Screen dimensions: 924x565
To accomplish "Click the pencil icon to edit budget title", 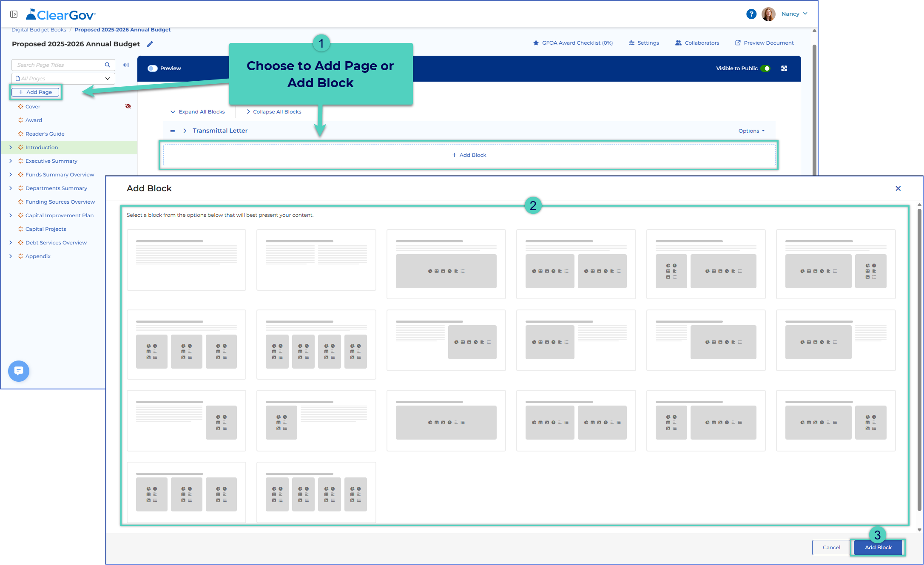I will (x=150, y=44).
